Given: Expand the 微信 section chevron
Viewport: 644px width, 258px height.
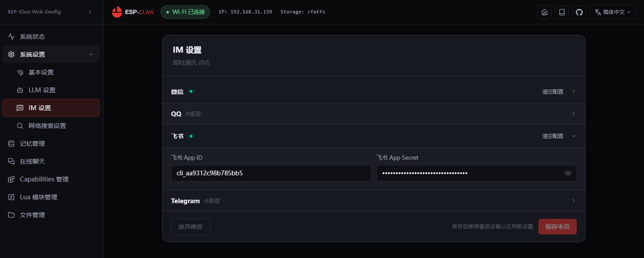Looking at the screenshot, I should click(574, 92).
